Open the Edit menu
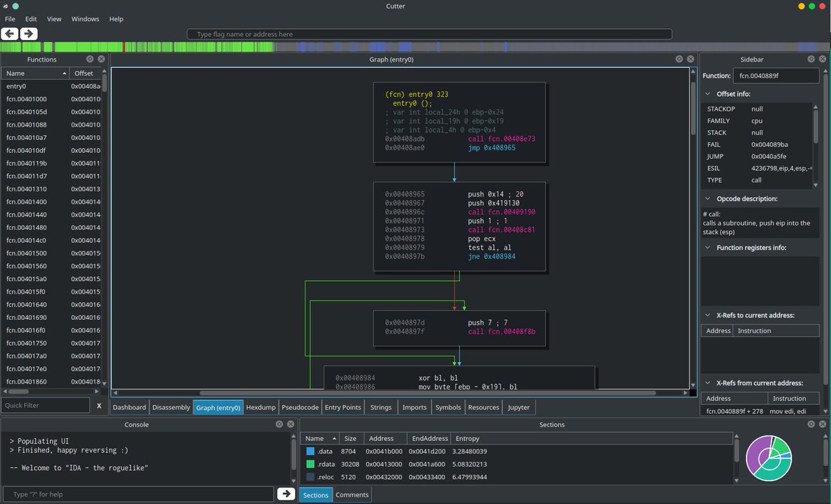Viewport: 831px width, 504px height. pyautogui.click(x=31, y=19)
